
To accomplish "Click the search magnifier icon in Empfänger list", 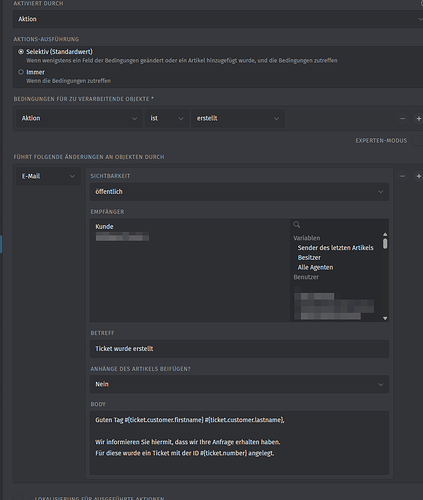I will [297, 225].
